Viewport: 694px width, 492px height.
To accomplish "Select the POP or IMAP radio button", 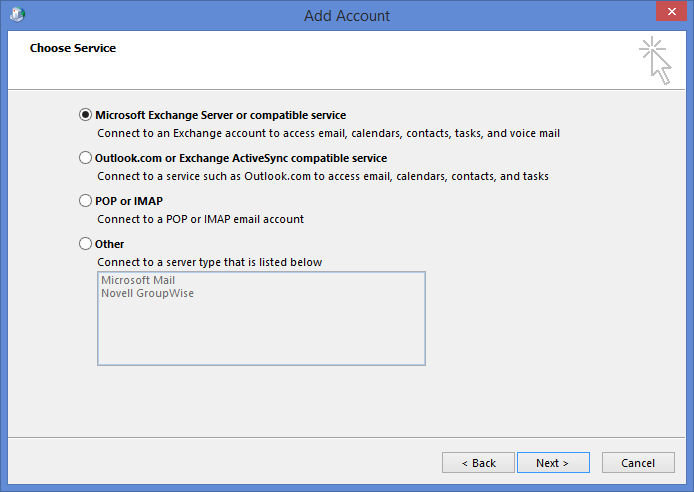I will click(x=85, y=201).
